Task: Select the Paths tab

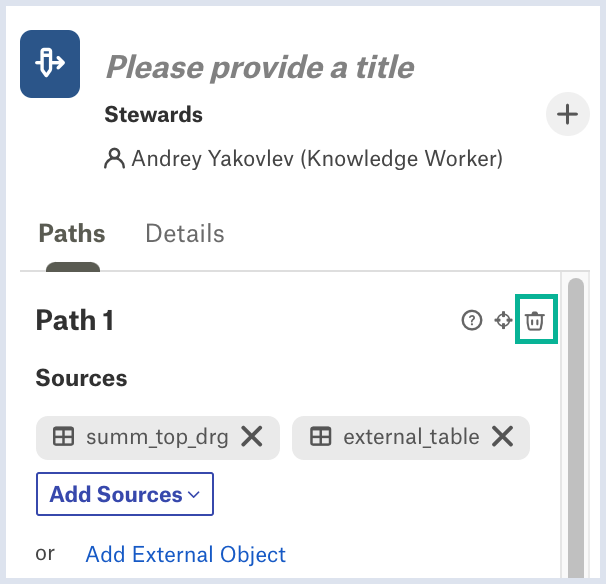Action: pyautogui.click(x=72, y=233)
